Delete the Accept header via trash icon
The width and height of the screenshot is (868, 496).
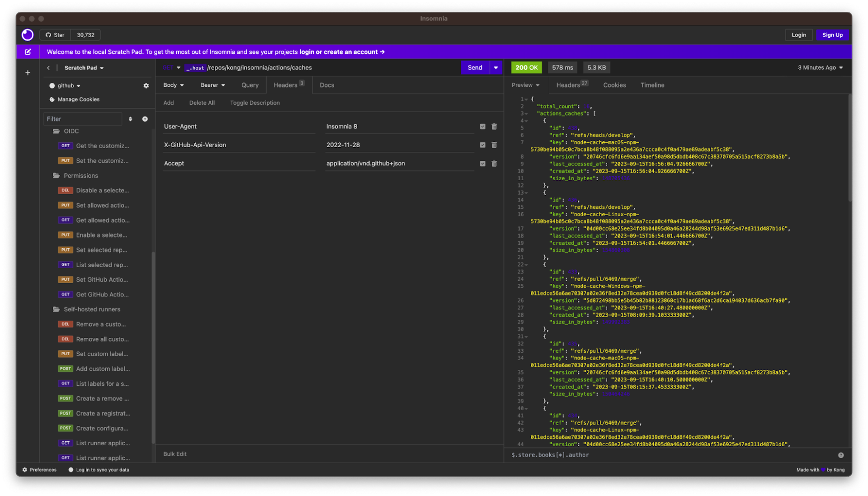tap(494, 164)
